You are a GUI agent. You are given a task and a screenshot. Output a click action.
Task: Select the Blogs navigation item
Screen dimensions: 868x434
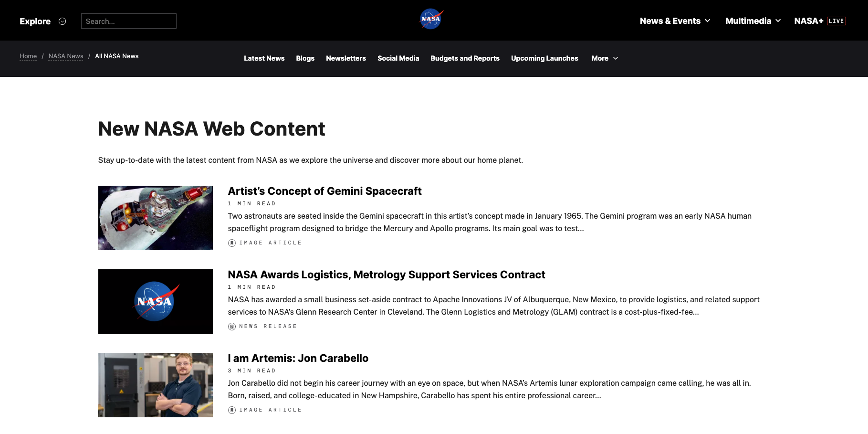click(305, 58)
